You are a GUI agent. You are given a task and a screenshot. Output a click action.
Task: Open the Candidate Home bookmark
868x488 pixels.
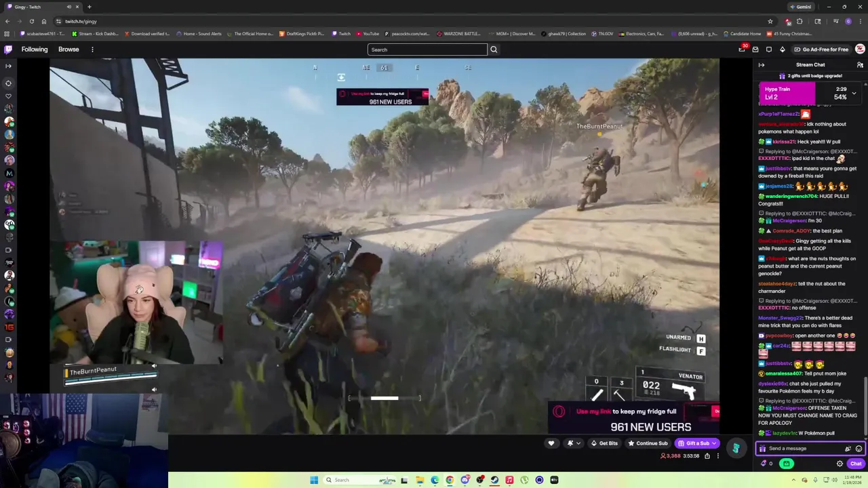pos(743,34)
